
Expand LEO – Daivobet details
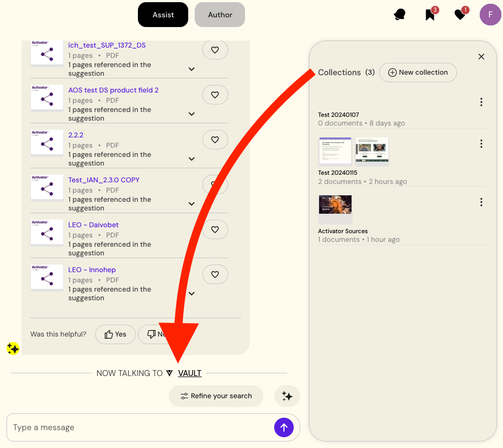pos(191,248)
